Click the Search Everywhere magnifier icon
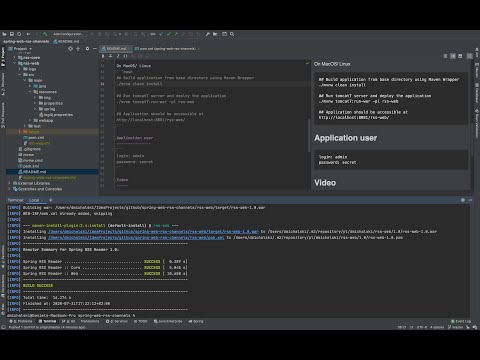 point(232,34)
